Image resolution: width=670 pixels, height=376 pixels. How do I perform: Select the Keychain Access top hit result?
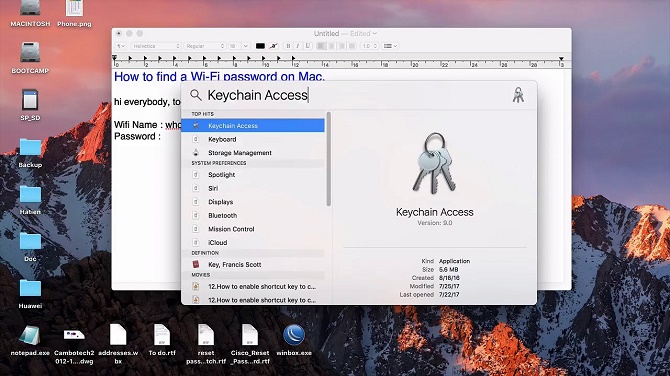[x=253, y=126]
